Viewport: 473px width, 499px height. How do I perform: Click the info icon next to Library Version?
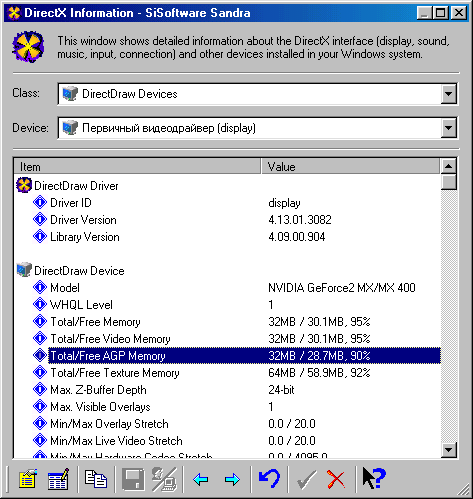coord(40,236)
